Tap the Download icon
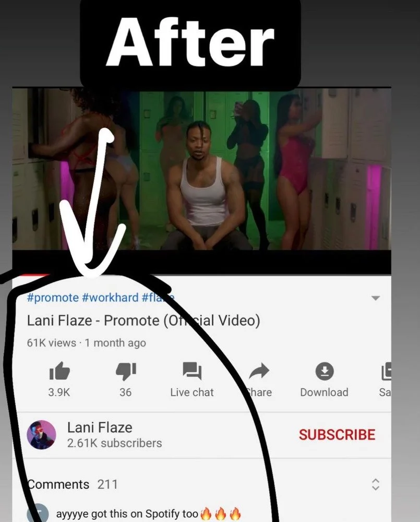Viewport: 420px width, 522px height. point(325,371)
